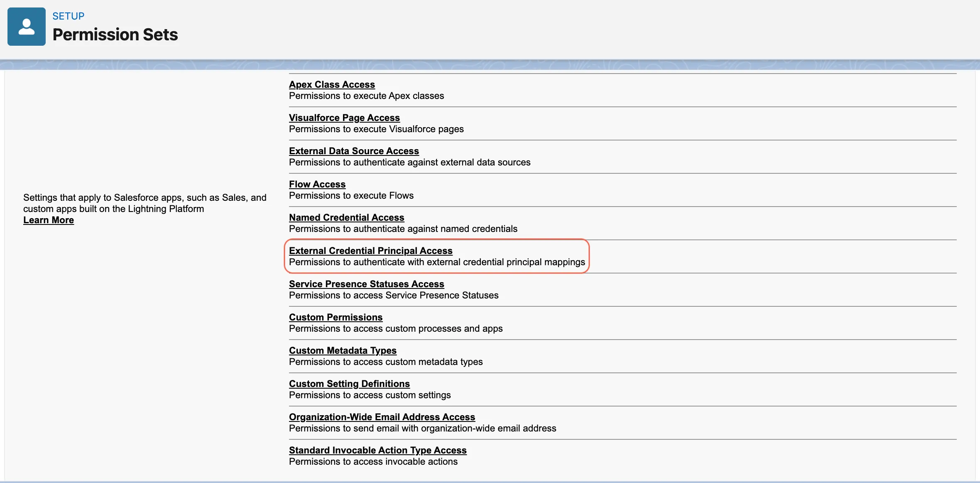
Task: Open Visualforce Page Access link
Action: click(x=344, y=118)
